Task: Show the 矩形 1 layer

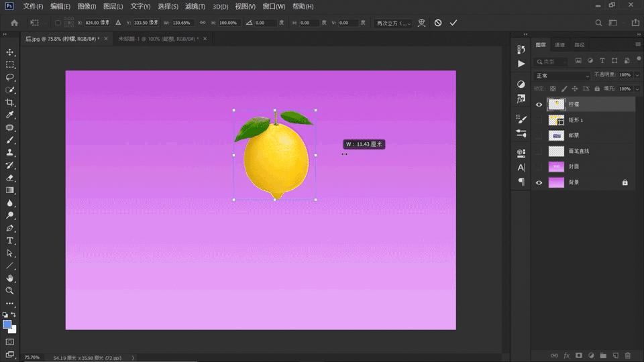Action: (x=539, y=120)
